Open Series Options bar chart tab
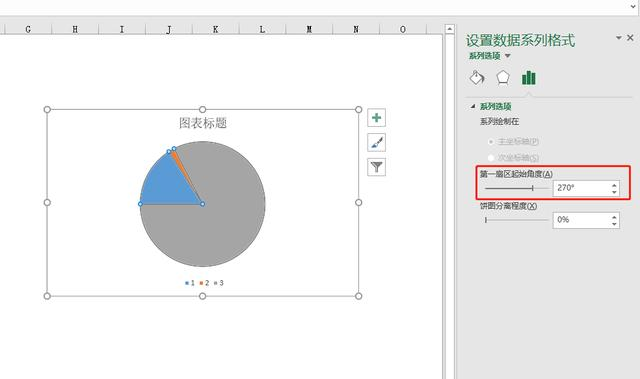640x379 pixels. click(x=529, y=77)
